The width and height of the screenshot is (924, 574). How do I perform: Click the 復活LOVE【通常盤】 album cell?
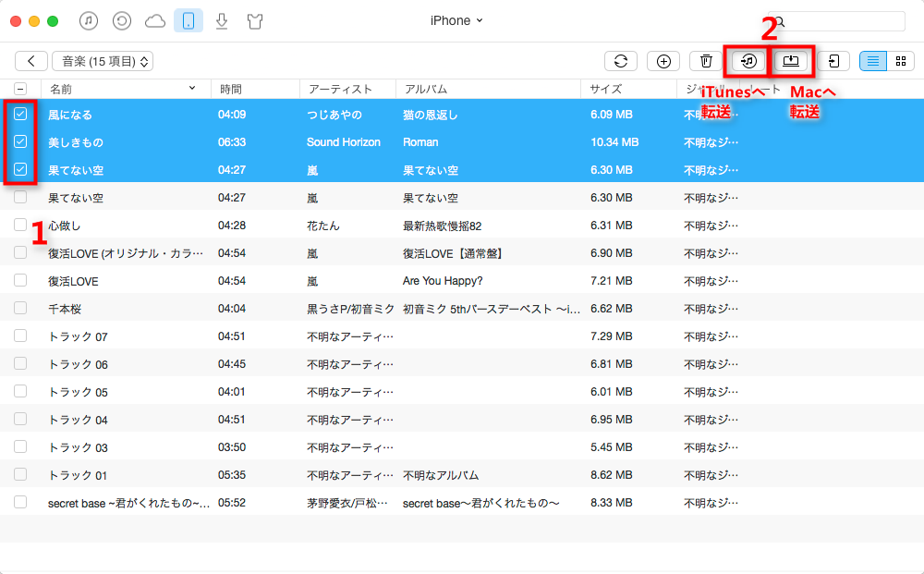click(x=453, y=253)
